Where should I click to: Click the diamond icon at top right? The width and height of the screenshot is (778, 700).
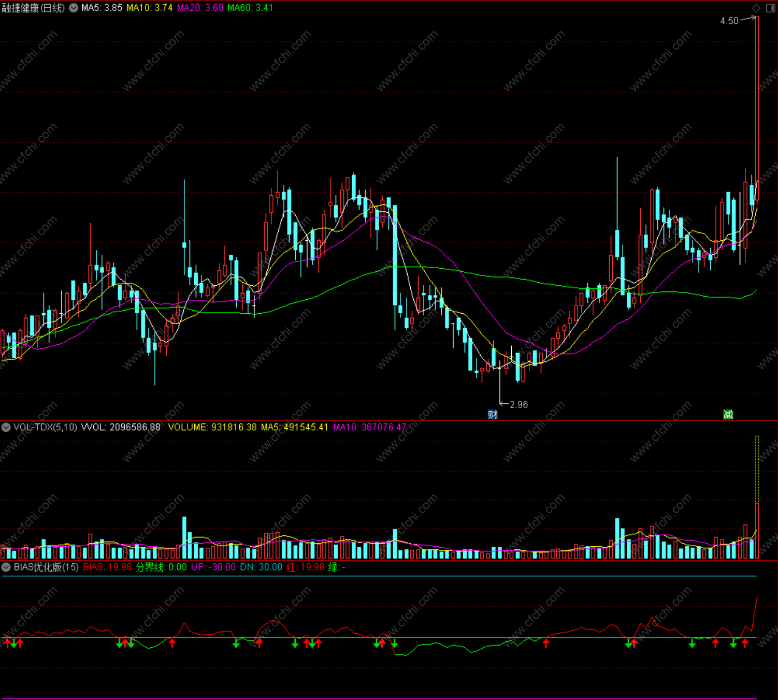tap(756, 8)
